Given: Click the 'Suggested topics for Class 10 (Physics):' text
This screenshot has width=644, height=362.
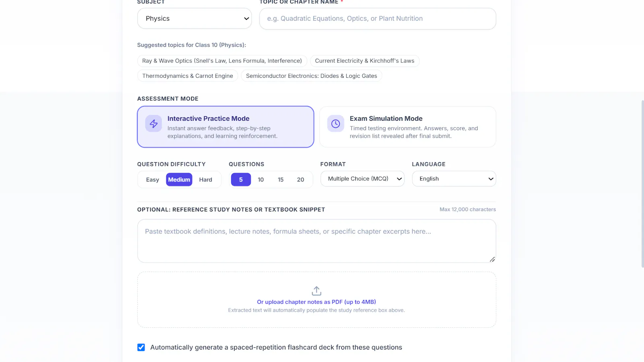Looking at the screenshot, I should (192, 45).
